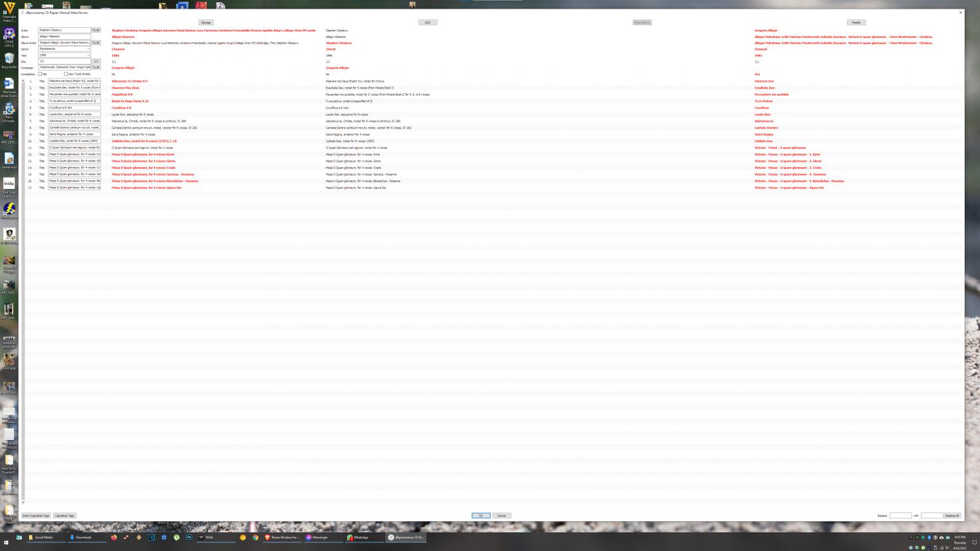Click the Windows Start button
980x551 pixels.
(6, 544)
